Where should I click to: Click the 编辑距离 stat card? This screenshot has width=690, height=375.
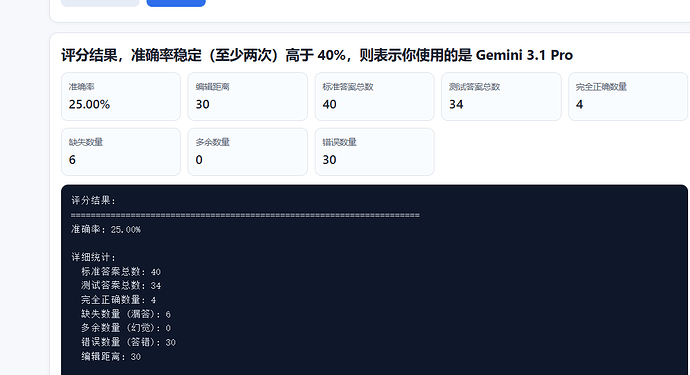(x=248, y=96)
